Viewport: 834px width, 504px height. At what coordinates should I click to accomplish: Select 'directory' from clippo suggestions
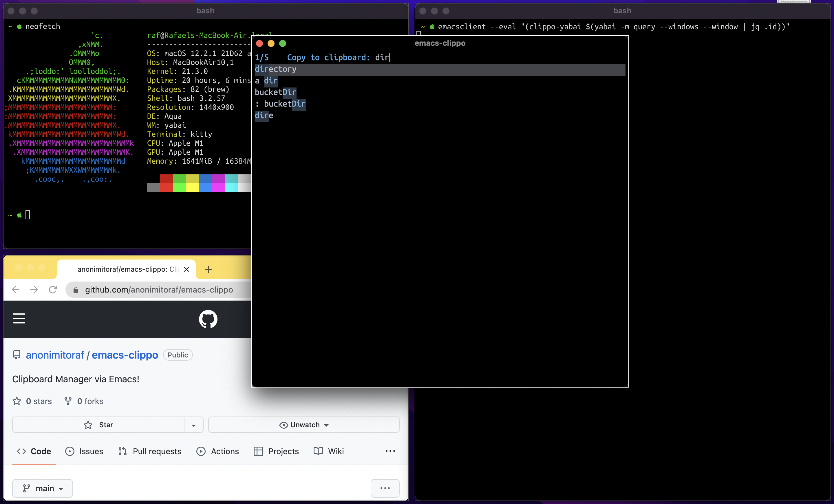pos(276,69)
